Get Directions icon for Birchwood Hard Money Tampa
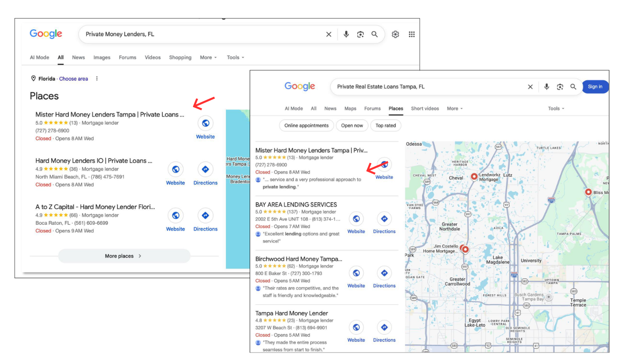The height and width of the screenshot is (364, 627). pos(384,273)
